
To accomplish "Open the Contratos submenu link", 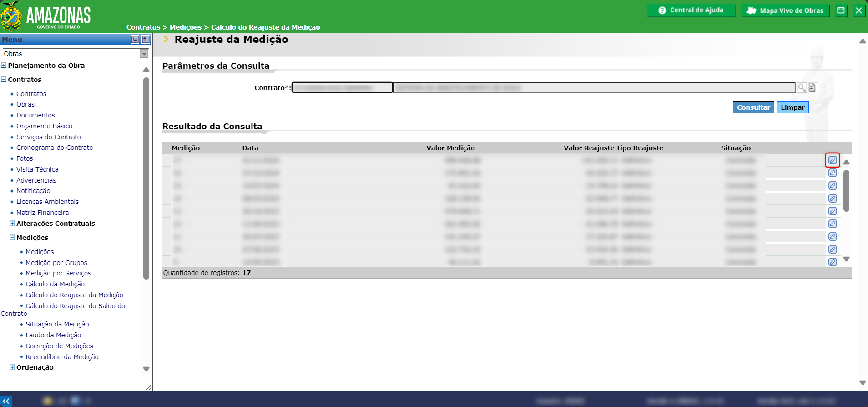I will [x=31, y=94].
